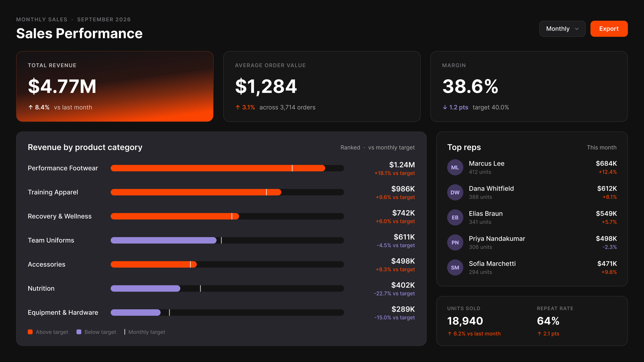644x362 pixels.
Task: Click the ML avatar for Marcus Lee
Action: [x=455, y=167]
